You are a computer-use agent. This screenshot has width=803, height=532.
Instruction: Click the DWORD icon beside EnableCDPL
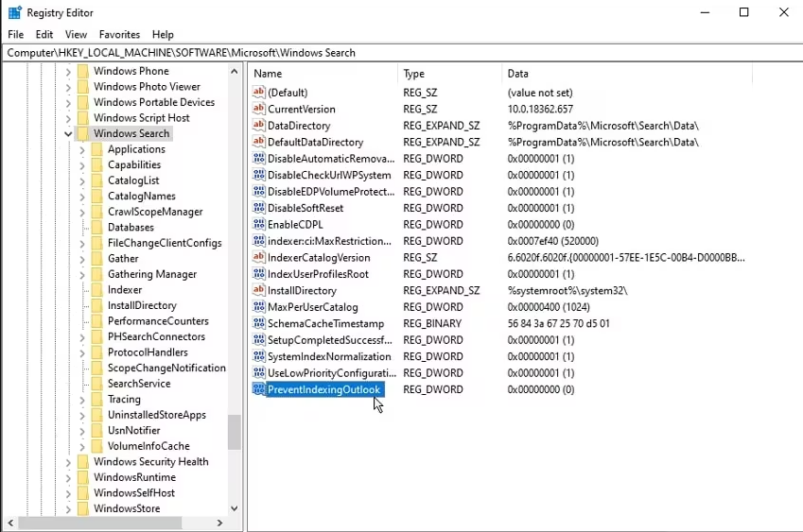point(258,224)
